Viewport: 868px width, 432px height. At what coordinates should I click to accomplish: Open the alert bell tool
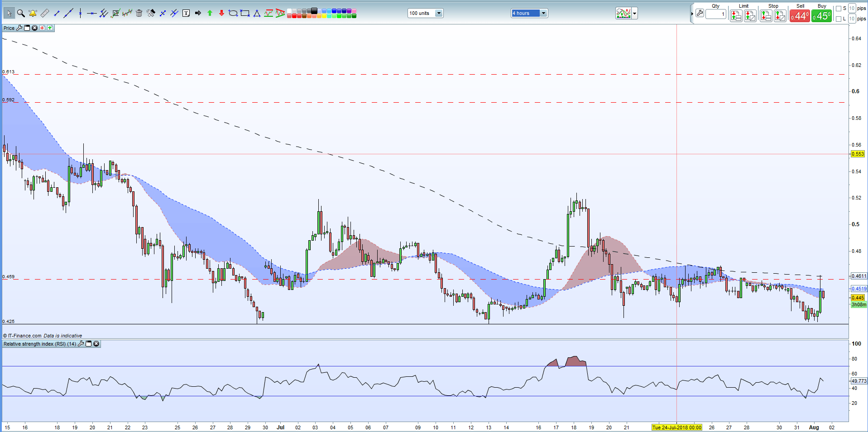click(33, 13)
